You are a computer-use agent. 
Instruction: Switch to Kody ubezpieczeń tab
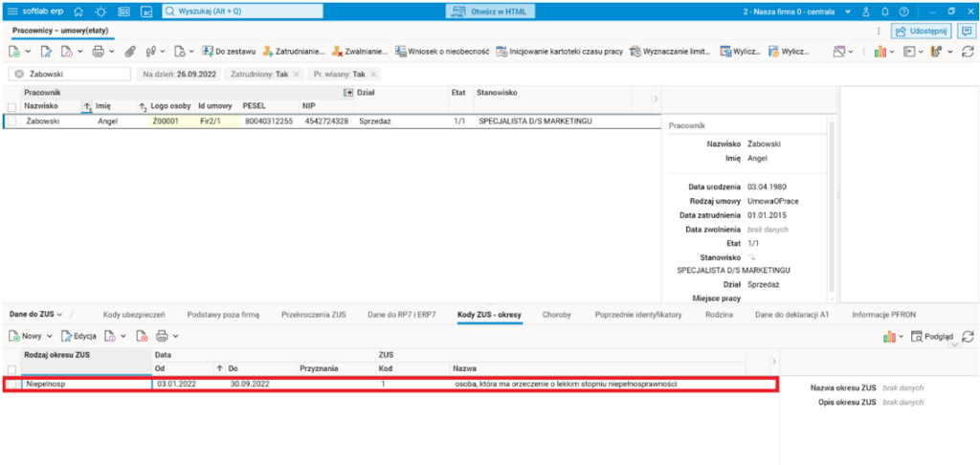136,315
